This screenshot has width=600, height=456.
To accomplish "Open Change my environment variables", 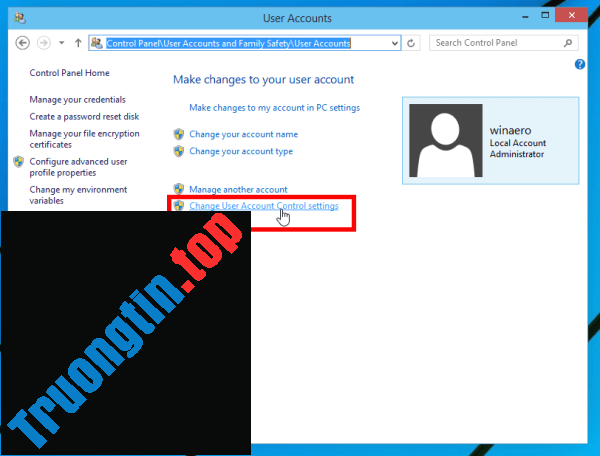I will click(x=78, y=195).
